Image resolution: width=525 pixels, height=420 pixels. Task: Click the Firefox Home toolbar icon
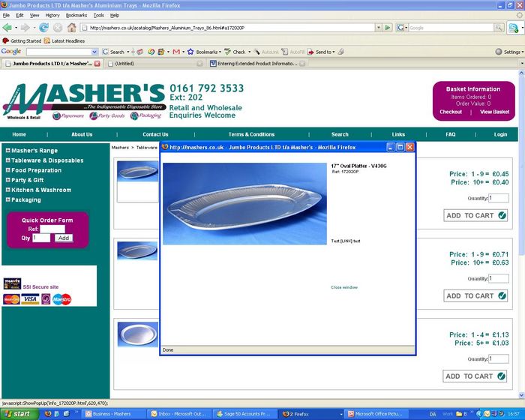[71, 28]
